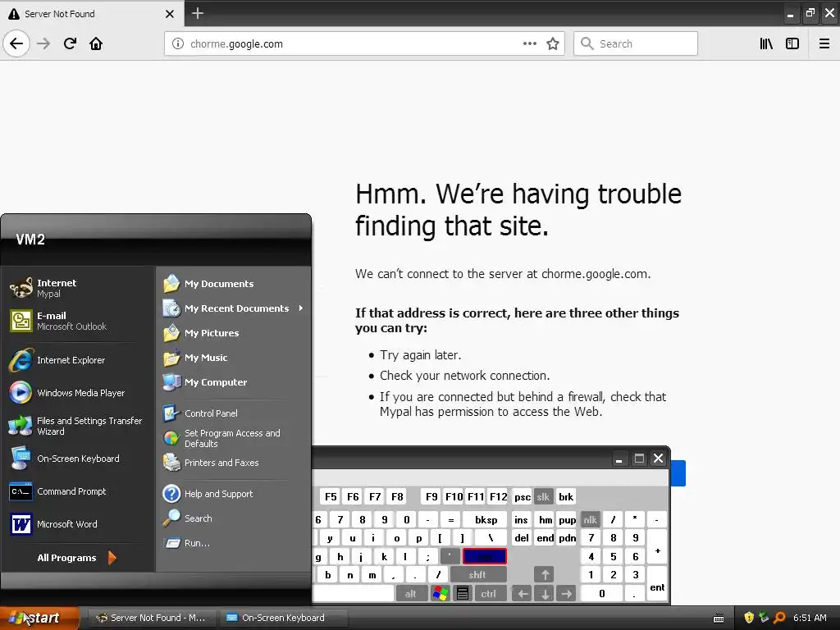840x630 pixels.
Task: Expand My Recent Documents submenu
Action: coord(233,308)
